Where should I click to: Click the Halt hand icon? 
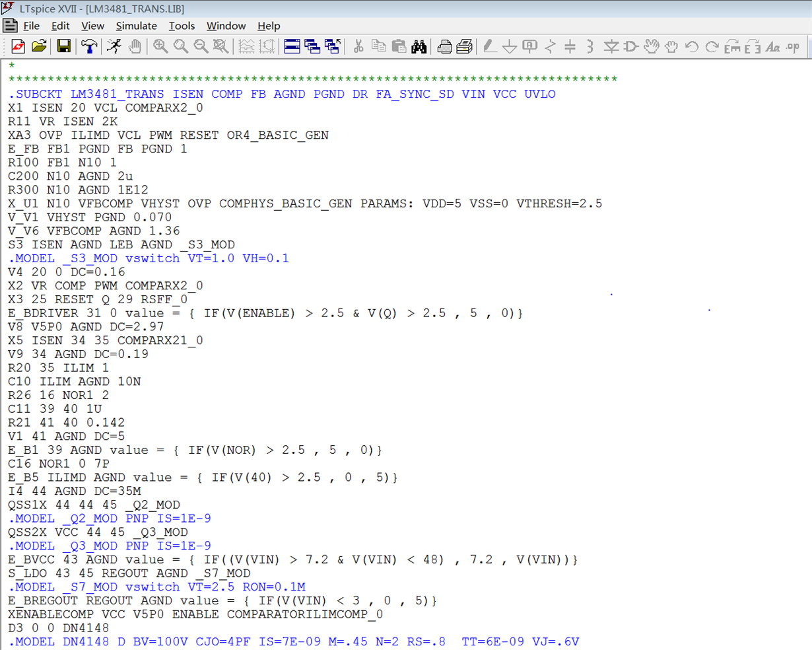tap(135, 46)
